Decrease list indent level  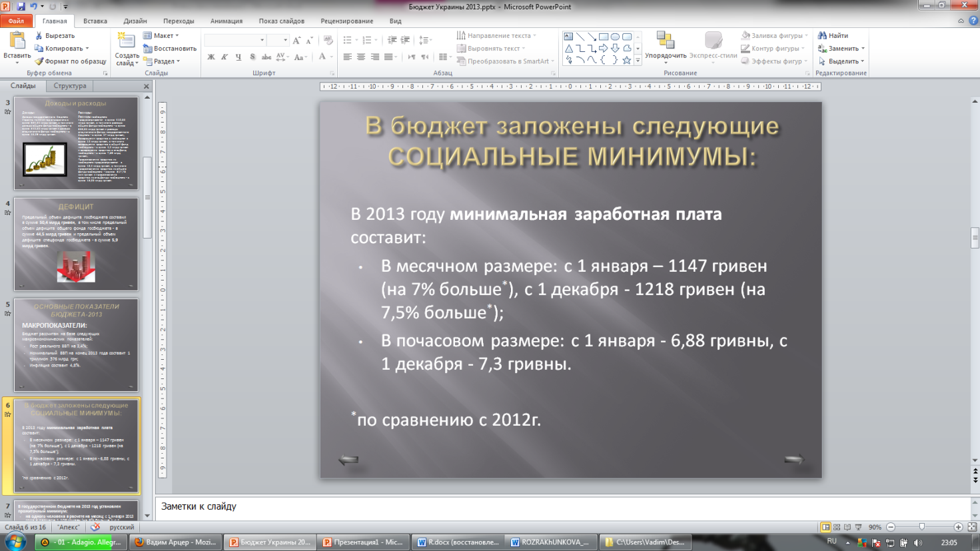[392, 41]
